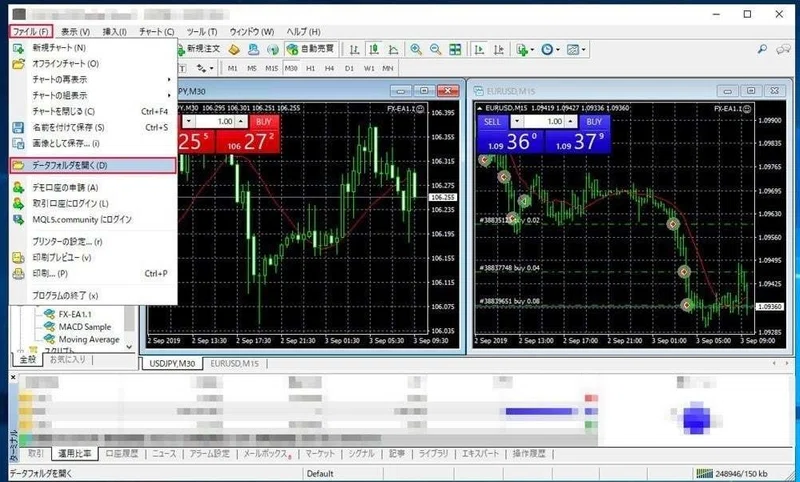Select FX-EA1.1 expert in Navigator tree
Viewport: 800px width, 482px height.
pos(74,314)
